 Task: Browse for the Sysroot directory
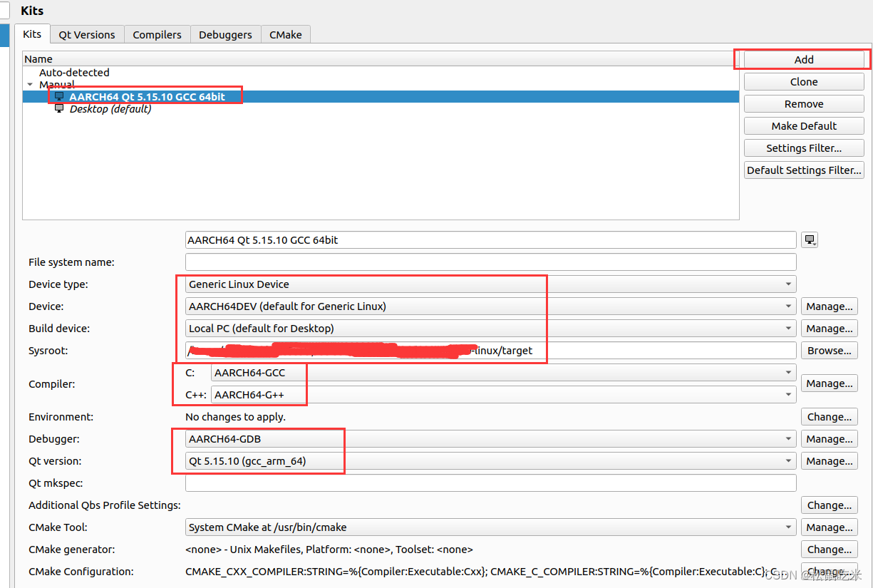pos(829,350)
